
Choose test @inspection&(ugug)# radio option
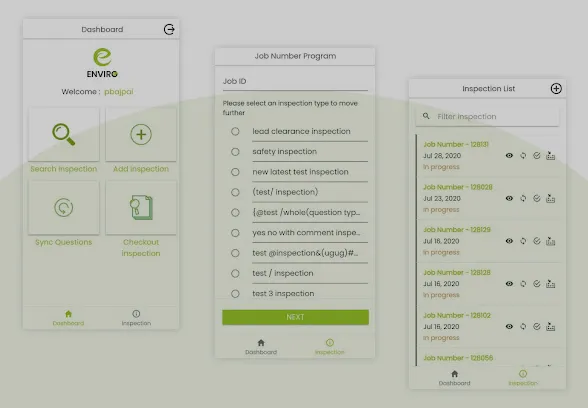tap(235, 253)
